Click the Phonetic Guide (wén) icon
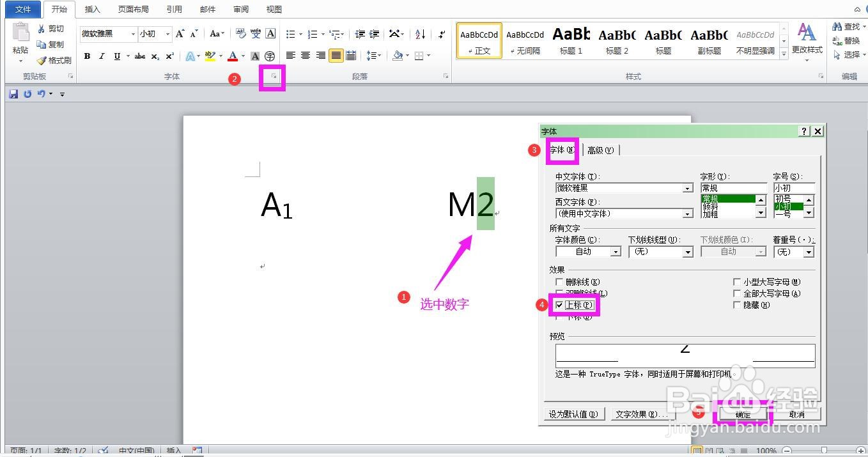This screenshot has width=868, height=457. point(256,34)
